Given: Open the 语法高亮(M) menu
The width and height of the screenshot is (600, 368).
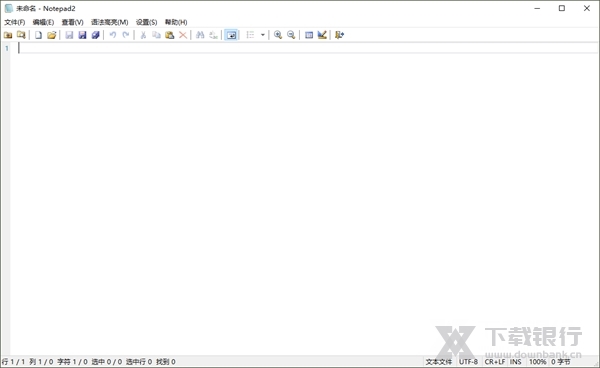Looking at the screenshot, I should coord(109,22).
